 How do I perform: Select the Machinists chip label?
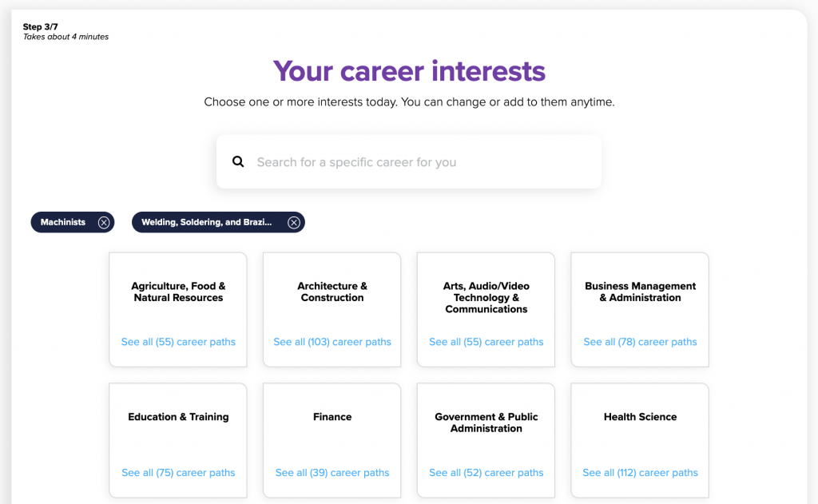(63, 222)
